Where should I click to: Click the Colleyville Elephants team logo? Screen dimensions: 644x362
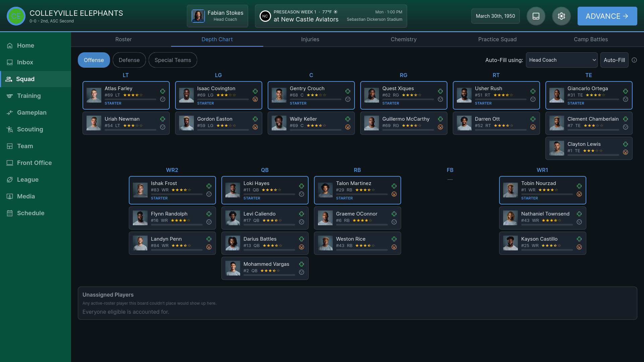16,16
